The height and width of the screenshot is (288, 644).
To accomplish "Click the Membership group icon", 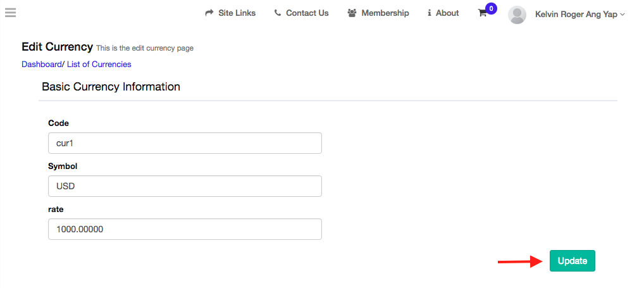I will [x=352, y=13].
